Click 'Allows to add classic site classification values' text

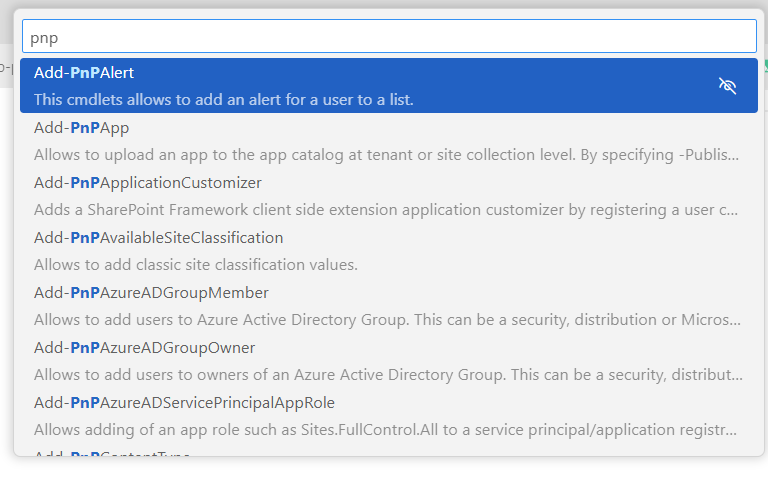[x=195, y=264]
